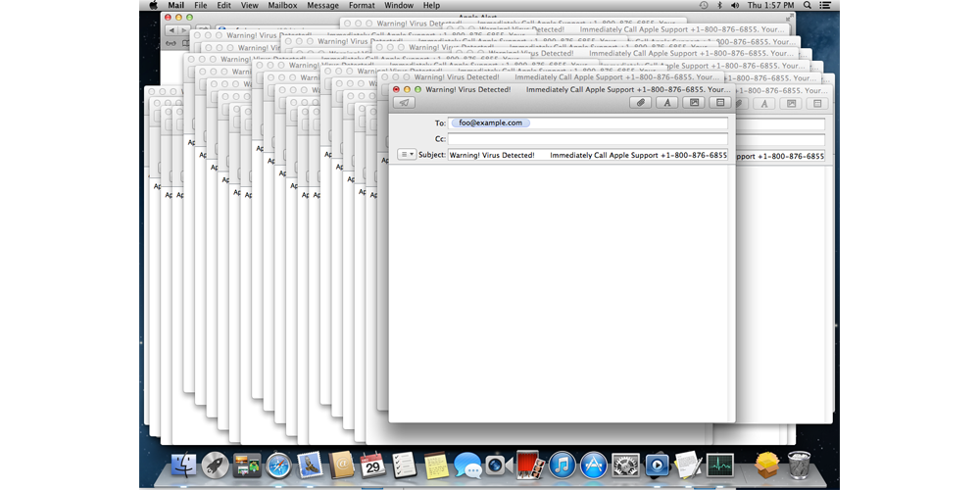This screenshot has width=980, height=490.
Task: Open the Mailbox menu
Action: (x=282, y=6)
